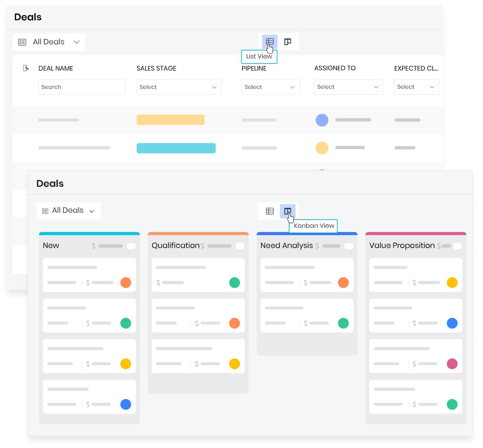This screenshot has height=448, width=483.
Task: Click List view icon in lower Deals panel
Action: coord(270,211)
